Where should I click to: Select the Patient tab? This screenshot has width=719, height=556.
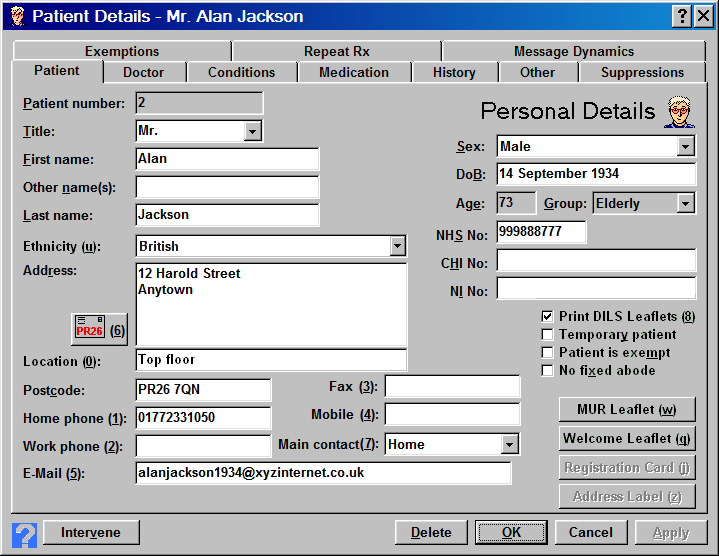tap(57, 71)
